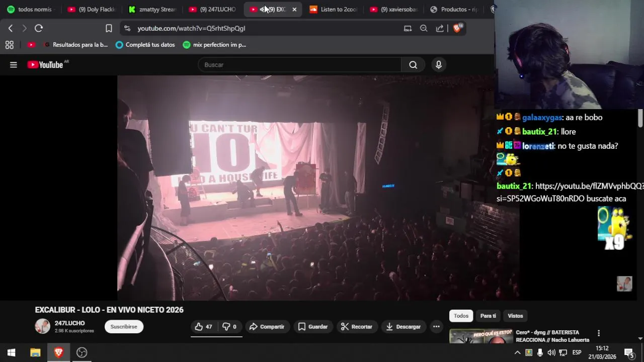
Task: Open the Windows Start menu
Action: (x=11, y=352)
